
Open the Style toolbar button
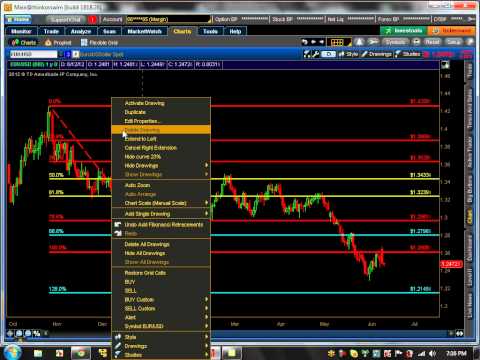349,54
